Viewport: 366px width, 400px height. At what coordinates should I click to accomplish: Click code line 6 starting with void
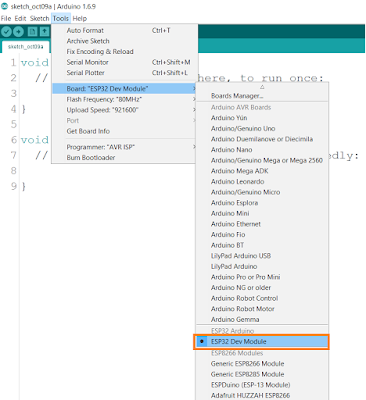pos(35,140)
